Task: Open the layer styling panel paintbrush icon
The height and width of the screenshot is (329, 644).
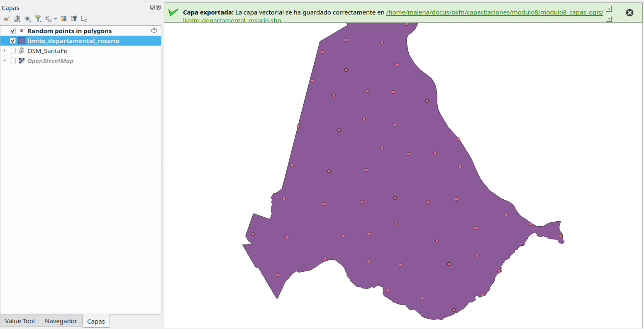Action: [6, 19]
